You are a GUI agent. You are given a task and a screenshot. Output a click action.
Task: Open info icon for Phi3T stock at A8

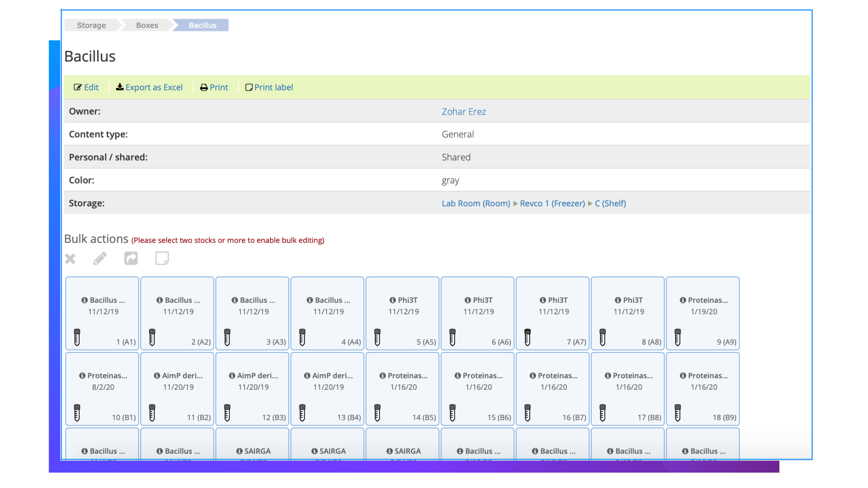tap(618, 300)
